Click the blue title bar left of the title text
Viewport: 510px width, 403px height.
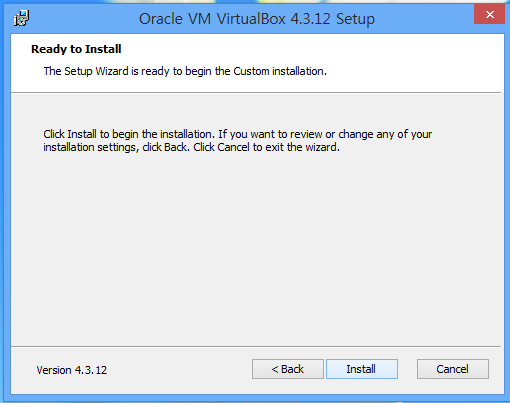[83, 19]
